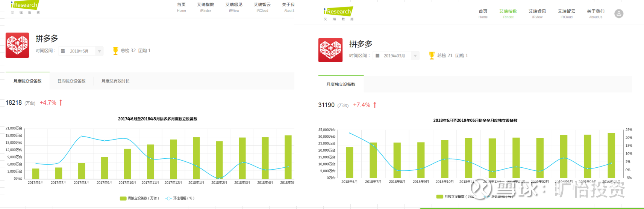Screen dimensions: 644x209
Task: Click the 35,000万台 y-axis label
Action: click(x=327, y=130)
